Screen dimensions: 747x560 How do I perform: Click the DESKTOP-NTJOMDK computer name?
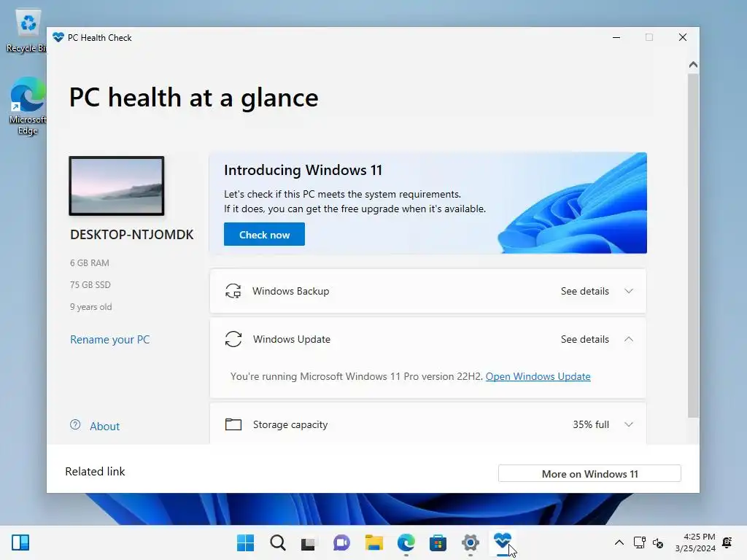click(x=132, y=235)
